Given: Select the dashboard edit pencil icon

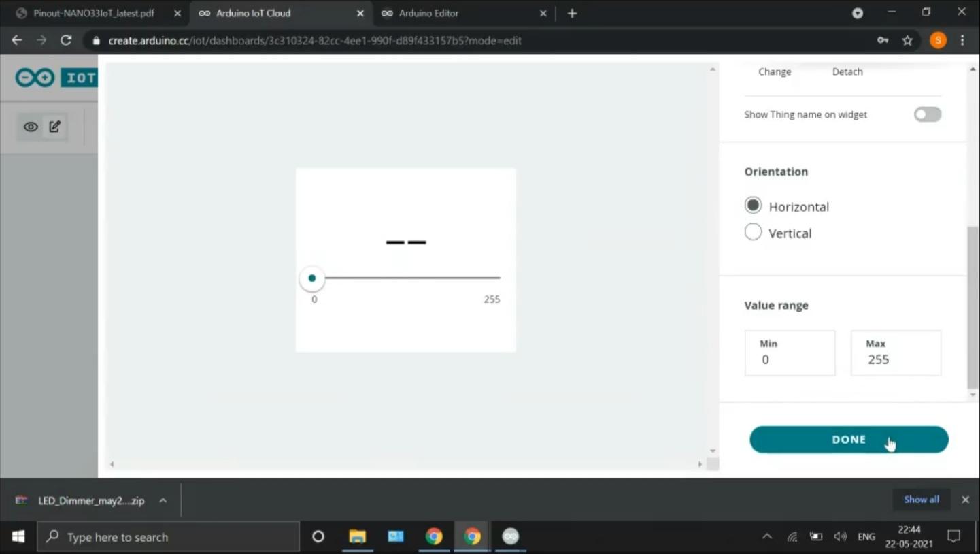Looking at the screenshot, I should tap(55, 127).
